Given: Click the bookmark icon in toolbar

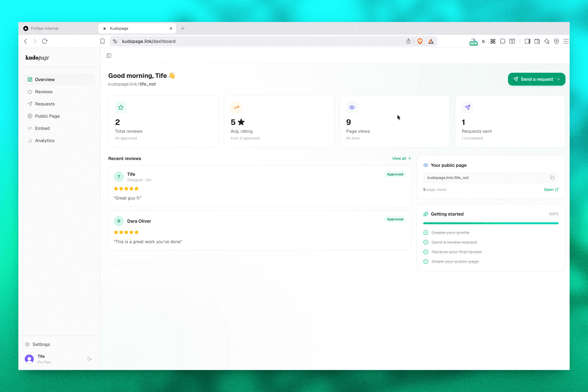Looking at the screenshot, I should pyautogui.click(x=102, y=41).
